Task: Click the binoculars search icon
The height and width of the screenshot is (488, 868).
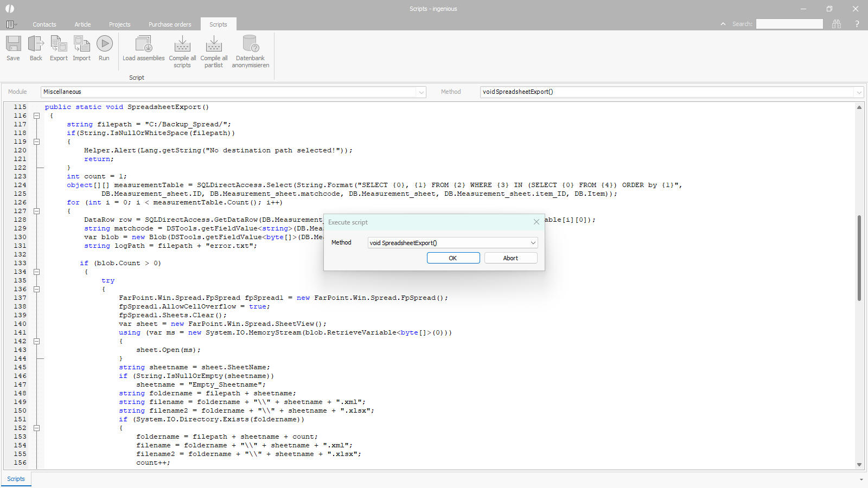Action: pos(837,24)
